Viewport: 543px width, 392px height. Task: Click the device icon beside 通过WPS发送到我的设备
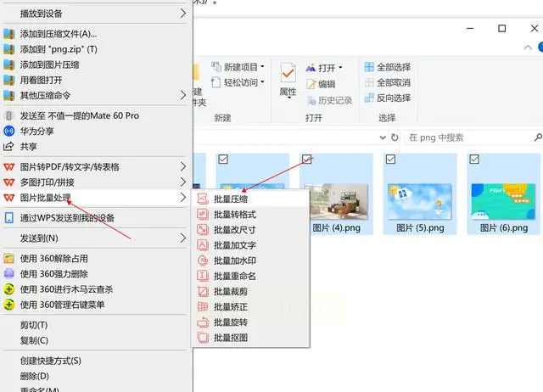point(9,218)
